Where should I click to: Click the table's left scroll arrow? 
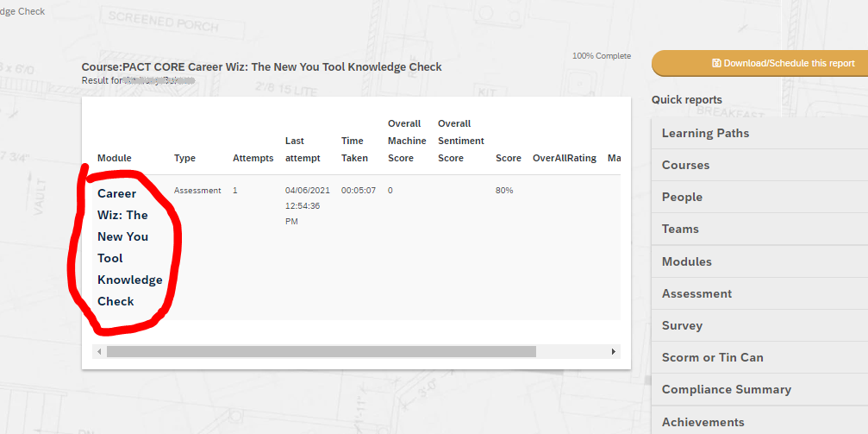click(99, 352)
